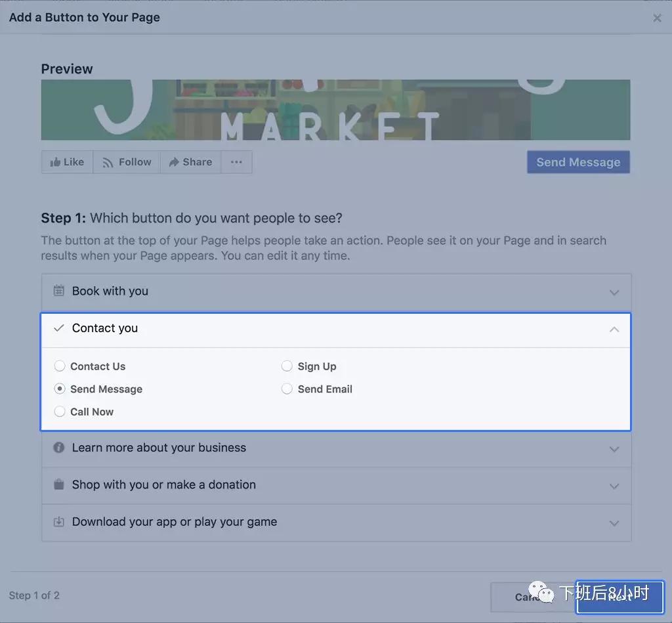The image size is (672, 623).
Task: Click the calendar icon beside Book with you
Action: tap(59, 291)
